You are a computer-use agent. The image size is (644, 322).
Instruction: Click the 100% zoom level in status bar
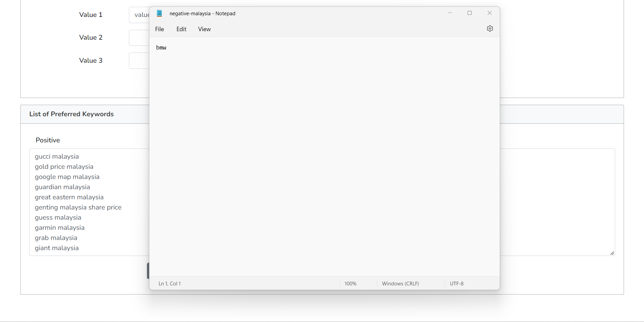click(x=350, y=283)
